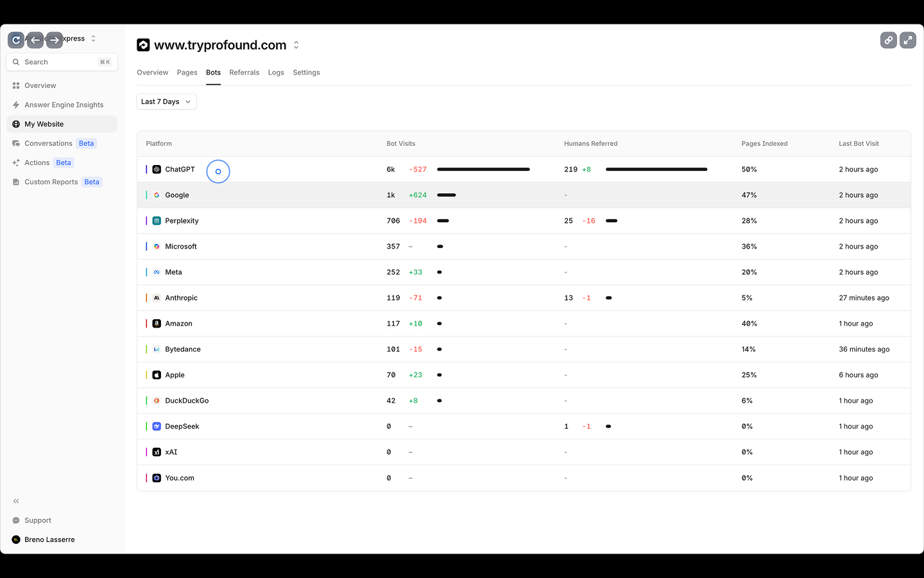Expand the www.tryprofound.com site switcher

296,45
